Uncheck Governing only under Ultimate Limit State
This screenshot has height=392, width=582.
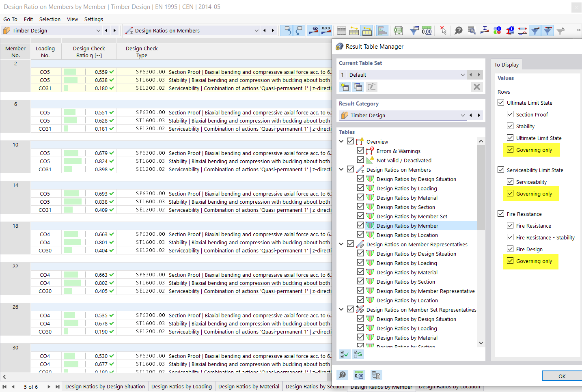[510, 150]
